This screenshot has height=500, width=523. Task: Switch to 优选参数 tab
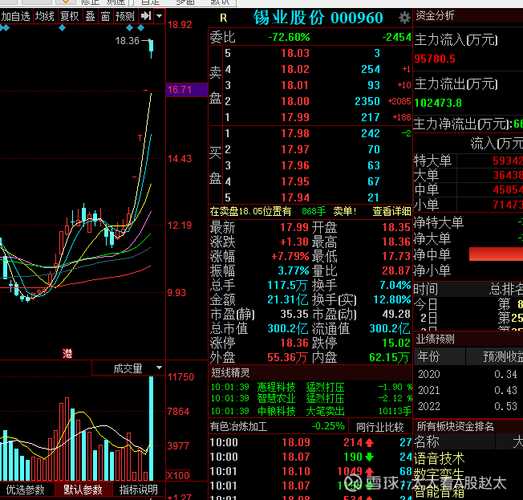(x=25, y=490)
